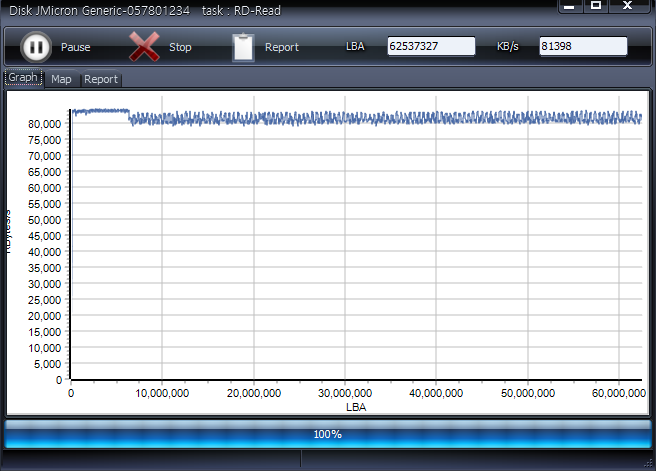Maximize the disk scan window
Screen dimensions: 656x471
[x=596, y=5]
